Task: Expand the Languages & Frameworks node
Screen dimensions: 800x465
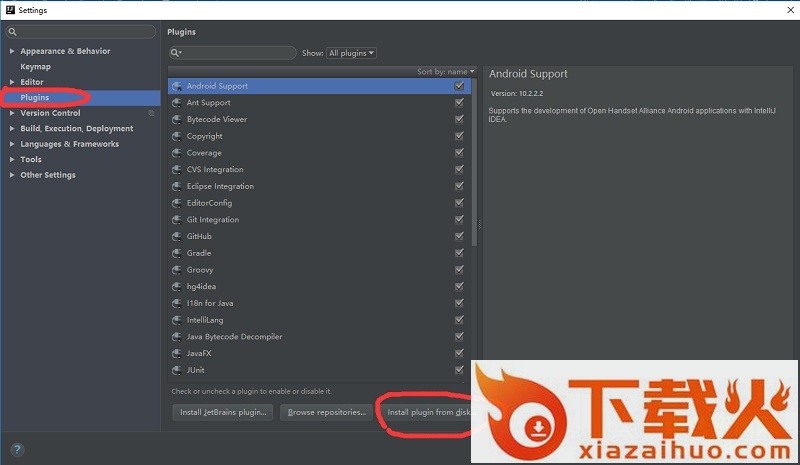Action: pyautogui.click(x=12, y=144)
